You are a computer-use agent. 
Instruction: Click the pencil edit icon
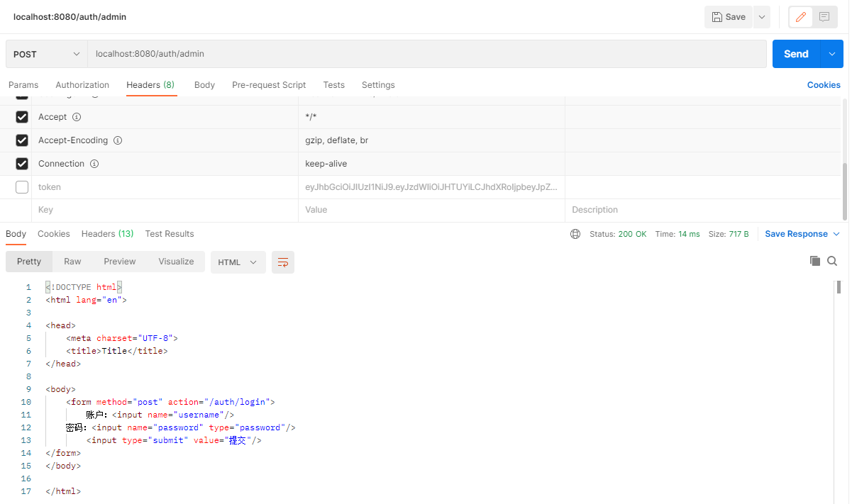point(801,17)
